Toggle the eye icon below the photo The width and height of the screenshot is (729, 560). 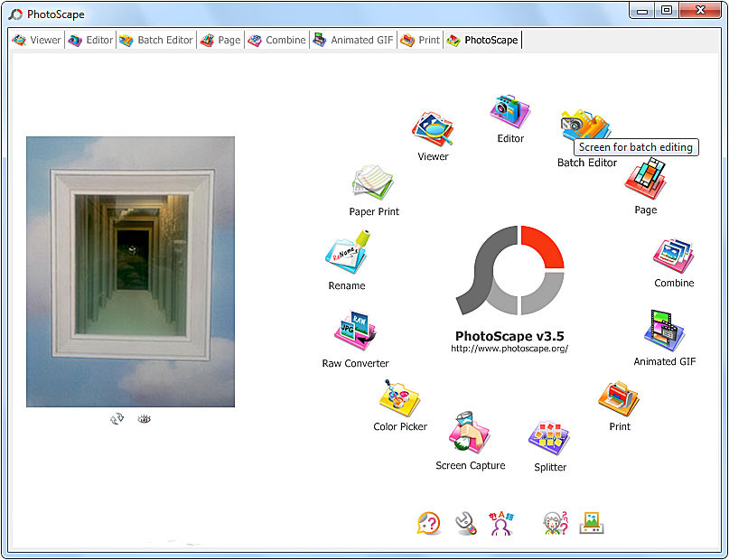click(x=145, y=419)
